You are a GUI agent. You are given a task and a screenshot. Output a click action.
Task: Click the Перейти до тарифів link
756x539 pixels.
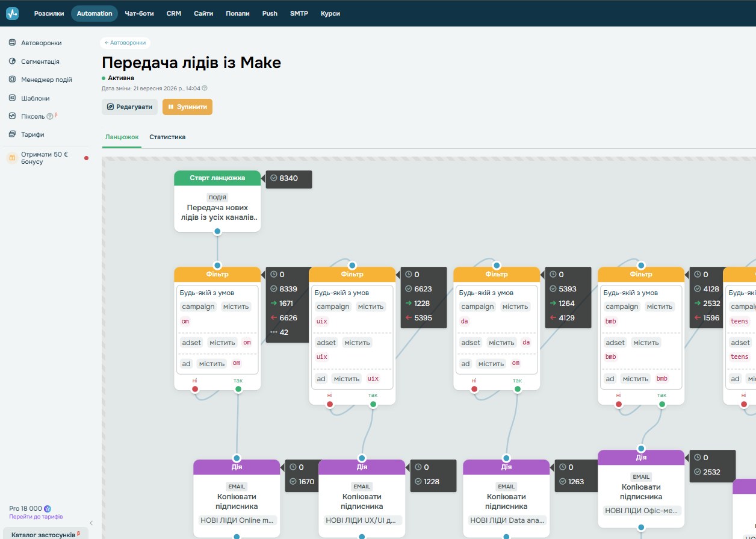coord(36,517)
